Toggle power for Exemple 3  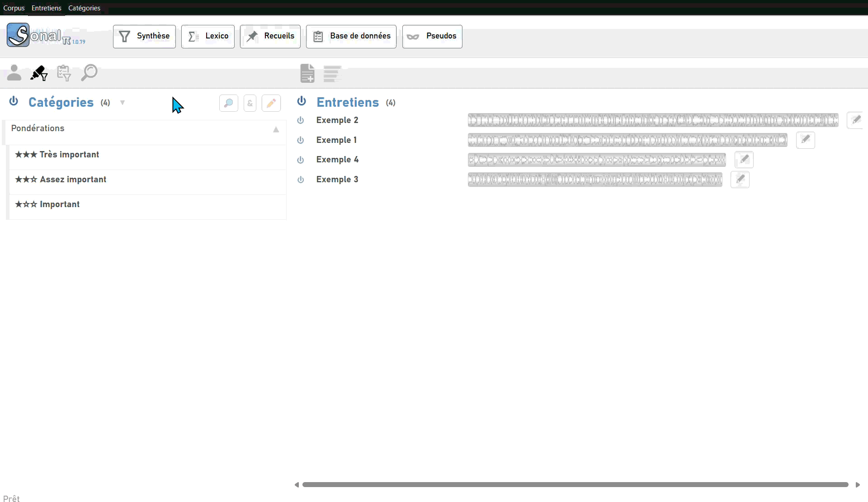[300, 180]
